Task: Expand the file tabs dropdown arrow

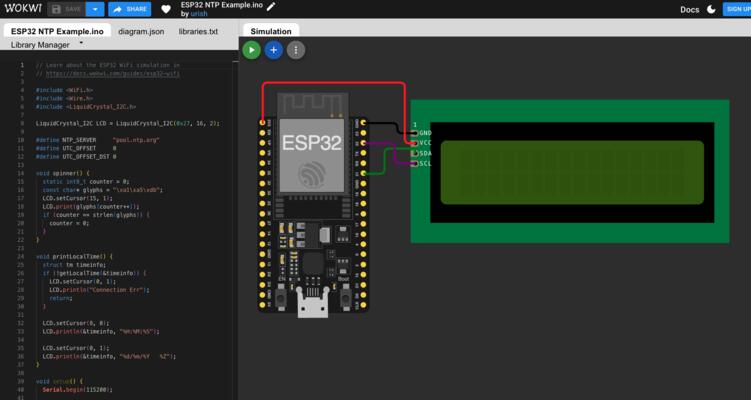Action: coord(81,43)
